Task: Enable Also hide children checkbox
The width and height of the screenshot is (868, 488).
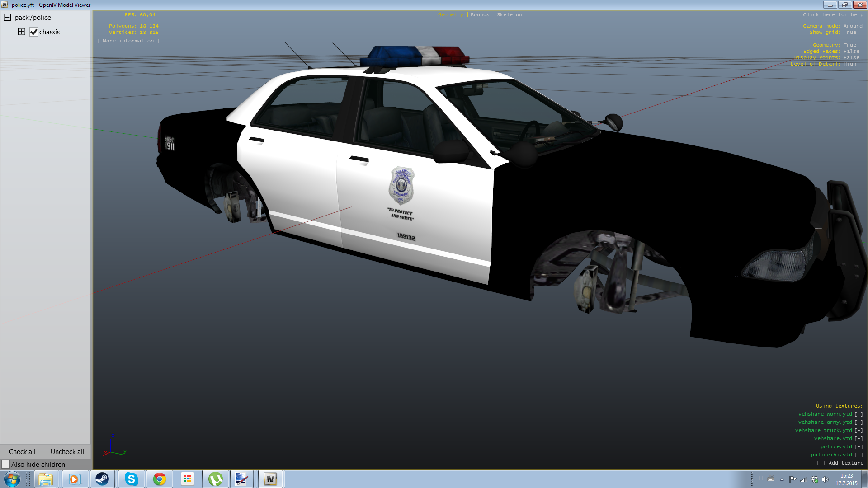Action: pyautogui.click(x=6, y=464)
